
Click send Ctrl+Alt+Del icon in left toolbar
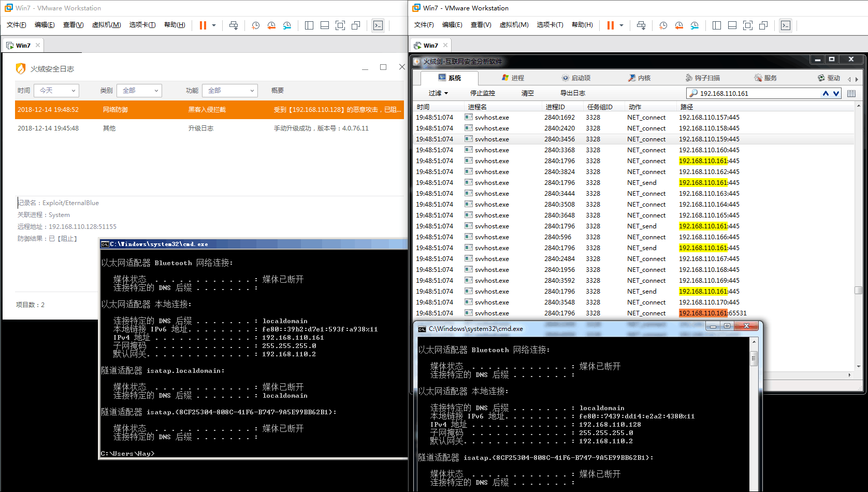pos(234,25)
